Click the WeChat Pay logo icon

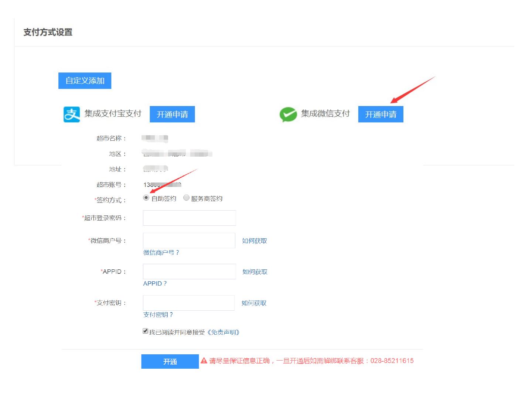click(x=288, y=114)
